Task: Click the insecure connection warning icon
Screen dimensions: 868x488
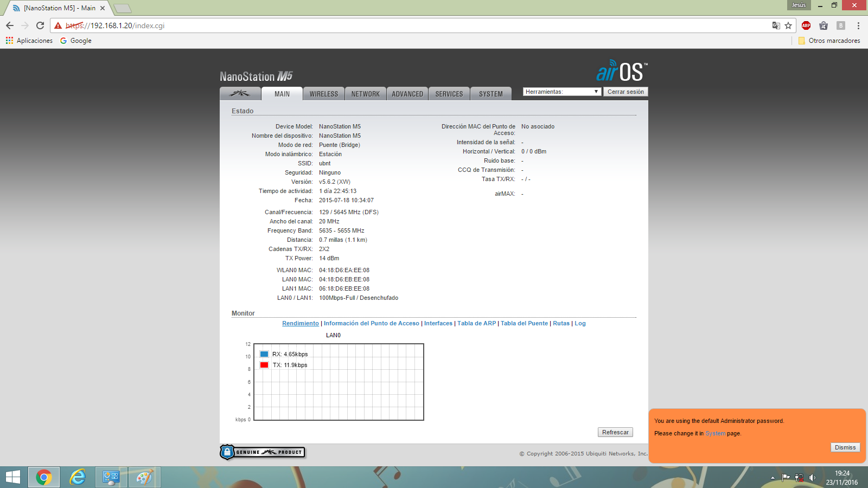Action: 58,25
